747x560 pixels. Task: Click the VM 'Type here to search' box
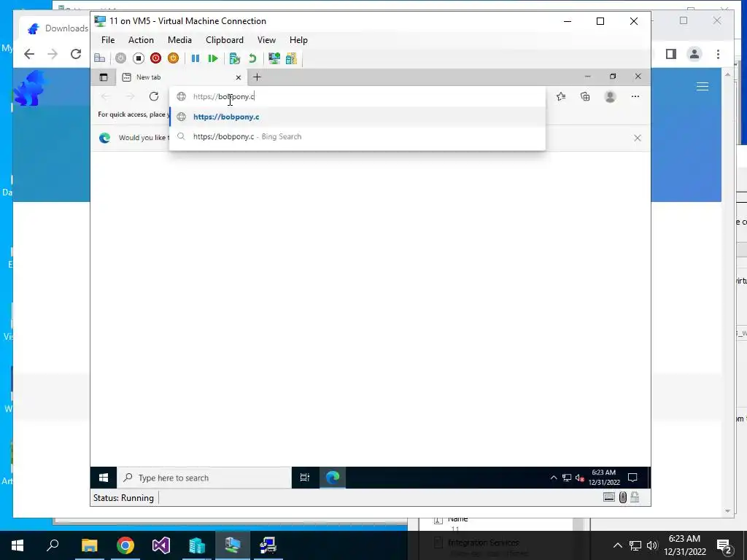click(204, 478)
